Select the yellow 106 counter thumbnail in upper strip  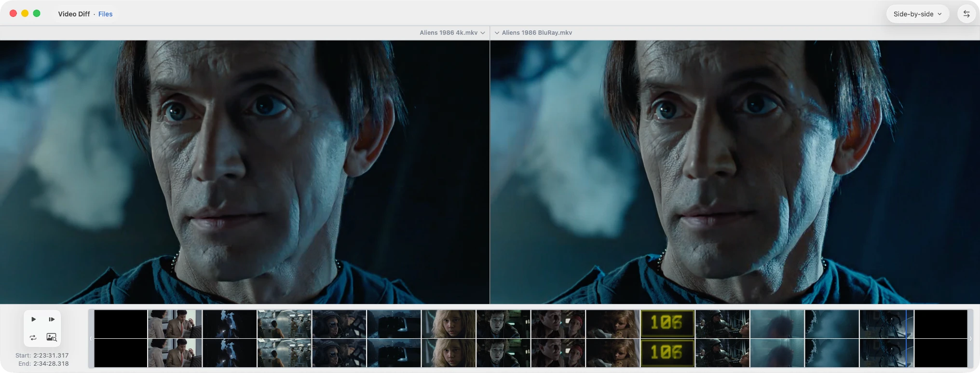(667, 324)
